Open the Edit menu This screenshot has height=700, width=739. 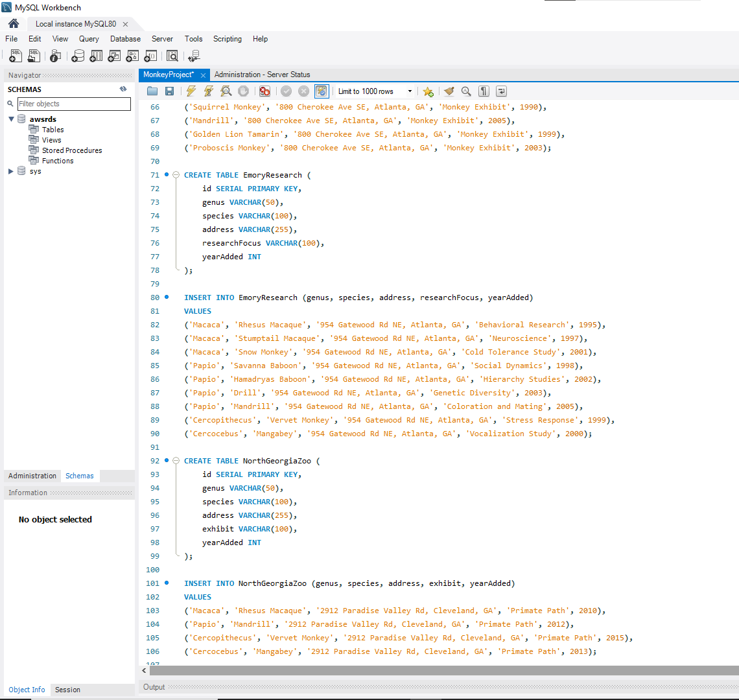35,39
